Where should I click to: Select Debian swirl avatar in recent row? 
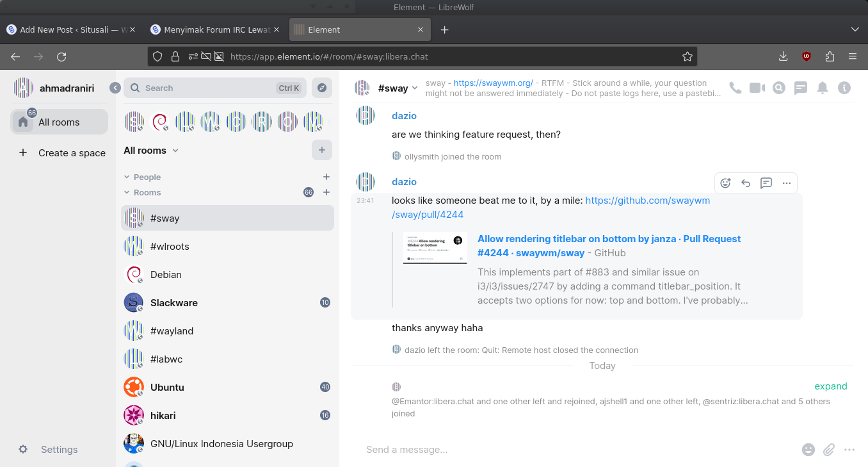point(159,122)
